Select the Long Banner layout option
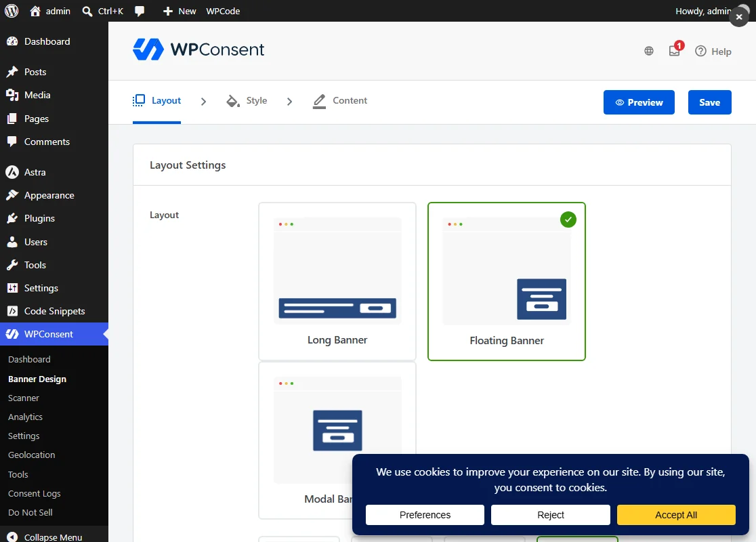Viewport: 756px width, 542px height. coord(337,281)
